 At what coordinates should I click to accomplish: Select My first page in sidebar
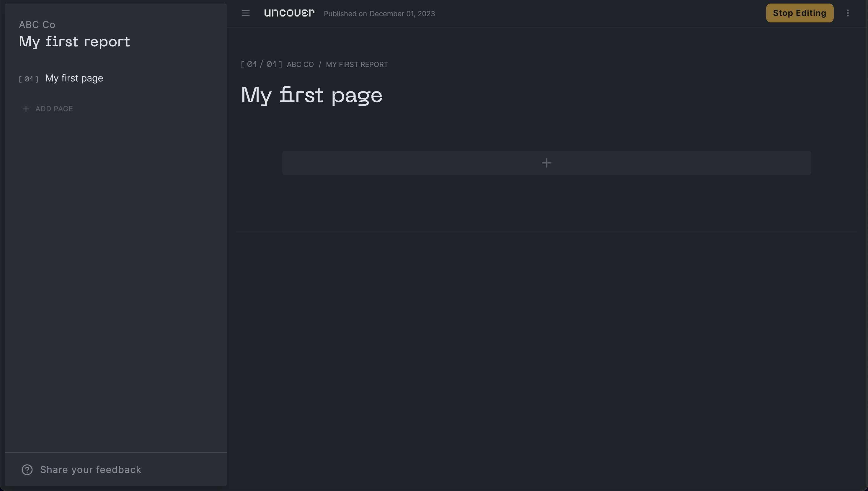tap(74, 78)
